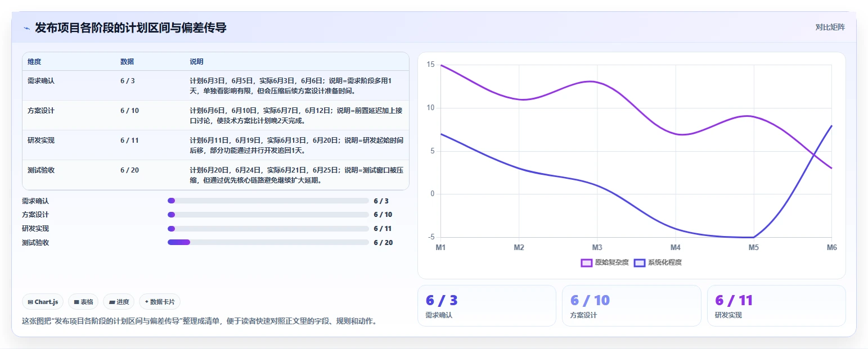Click the 方案设计 progress bar

point(268,215)
